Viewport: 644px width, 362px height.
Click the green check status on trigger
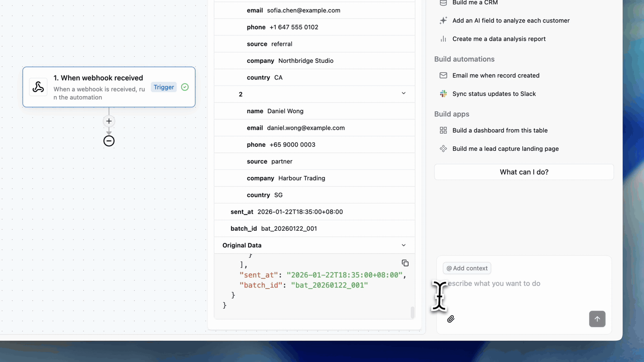pos(185,87)
